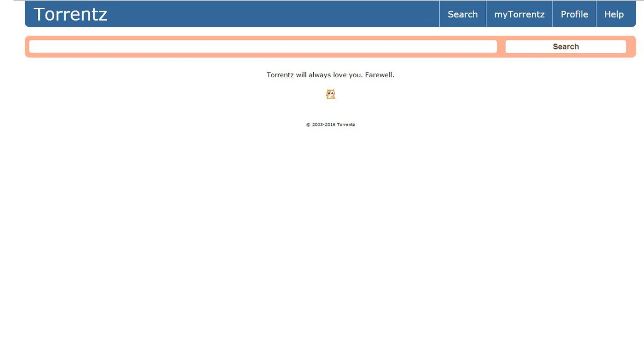Select the farewell message text
Image resolution: width=644 pixels, height=362 pixels.
tap(330, 74)
